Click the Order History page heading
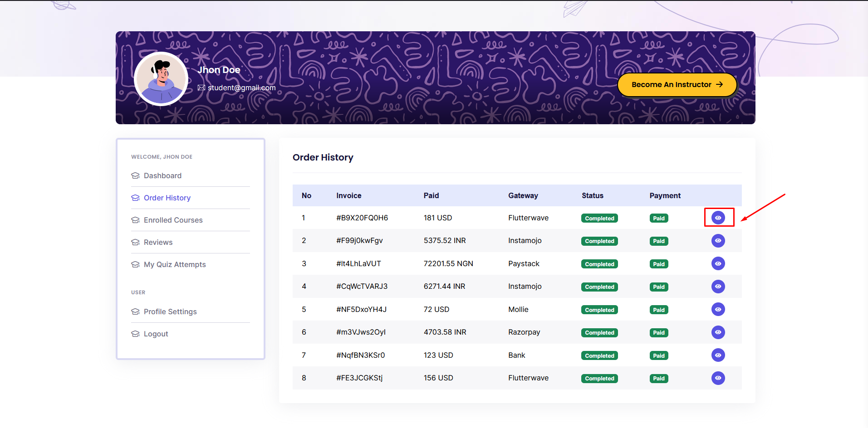 tap(323, 157)
